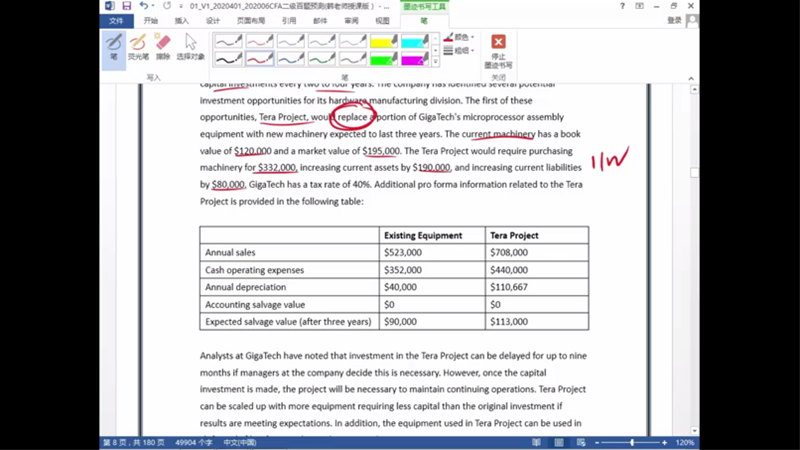Click word count '49904 个字' in status bar
The height and width of the screenshot is (450, 800).
pos(194,442)
